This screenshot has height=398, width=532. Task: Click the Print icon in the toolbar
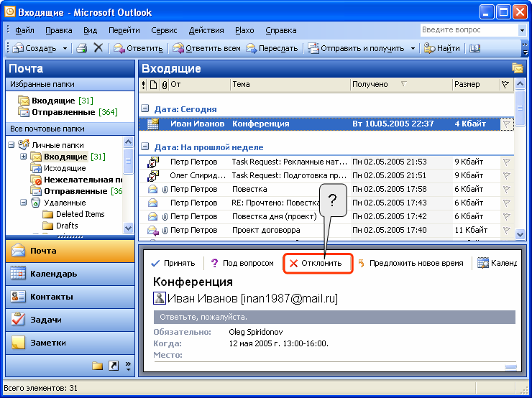click(81, 48)
